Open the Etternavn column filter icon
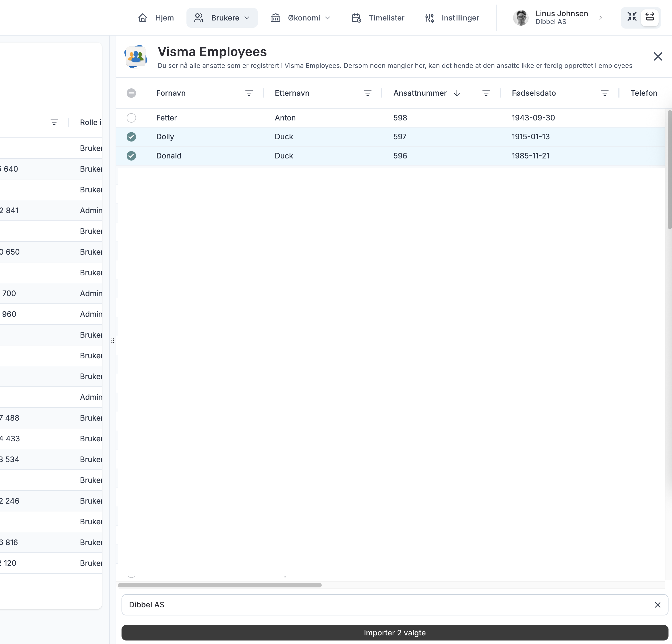Screen dimensions: 672x644 367,93
